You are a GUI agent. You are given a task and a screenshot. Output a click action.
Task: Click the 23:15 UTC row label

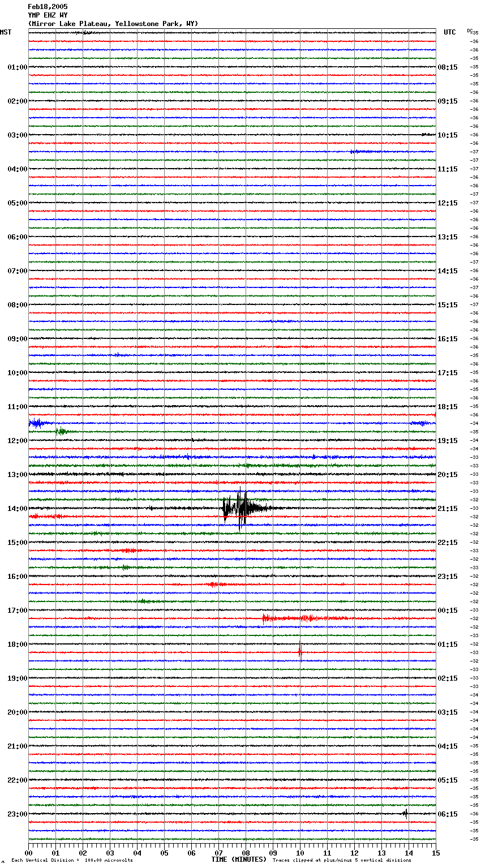(x=448, y=577)
